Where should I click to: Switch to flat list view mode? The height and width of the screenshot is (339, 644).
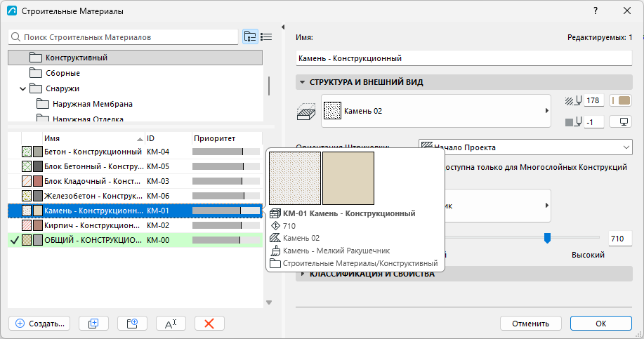pyautogui.click(x=266, y=37)
